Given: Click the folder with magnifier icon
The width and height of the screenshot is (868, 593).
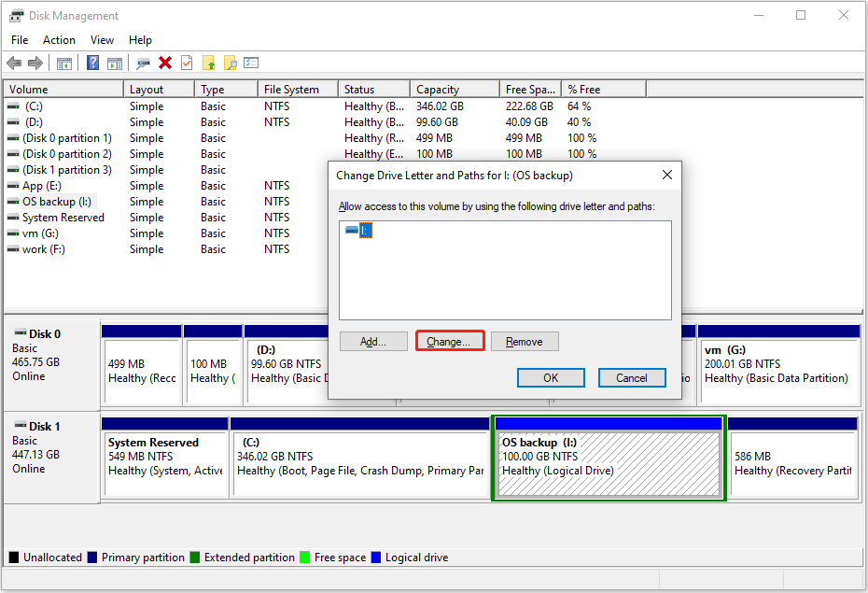Looking at the screenshot, I should pos(230,64).
